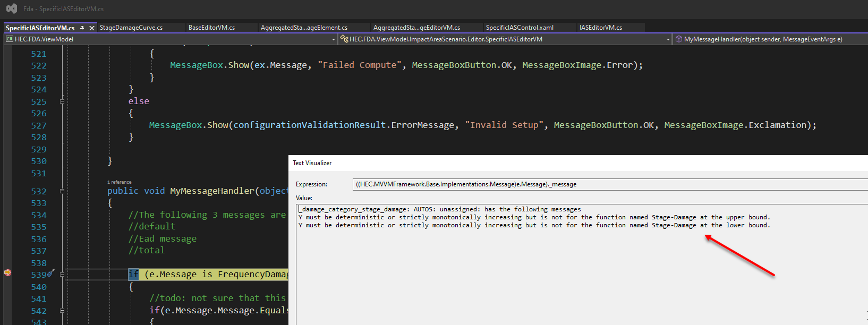
Task: Click line number 530 in the gutter
Action: 39,161
